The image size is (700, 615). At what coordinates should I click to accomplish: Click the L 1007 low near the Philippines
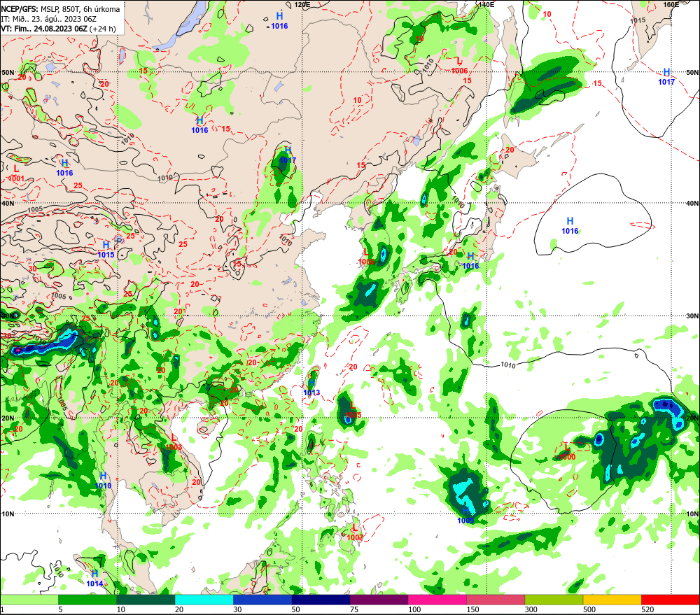pos(355,532)
